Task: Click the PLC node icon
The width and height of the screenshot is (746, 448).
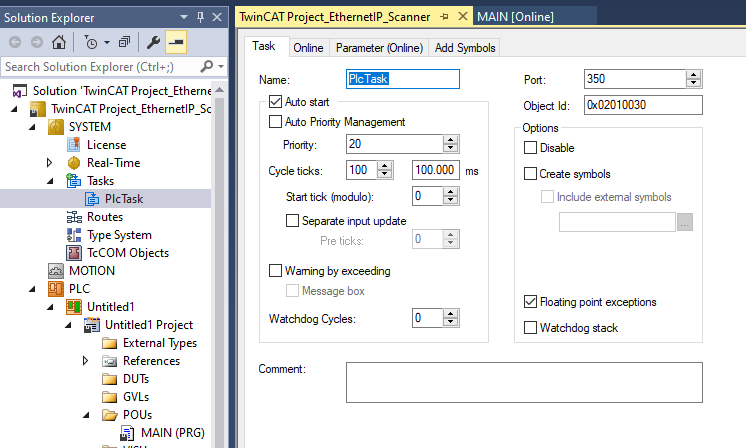Action: tap(56, 289)
